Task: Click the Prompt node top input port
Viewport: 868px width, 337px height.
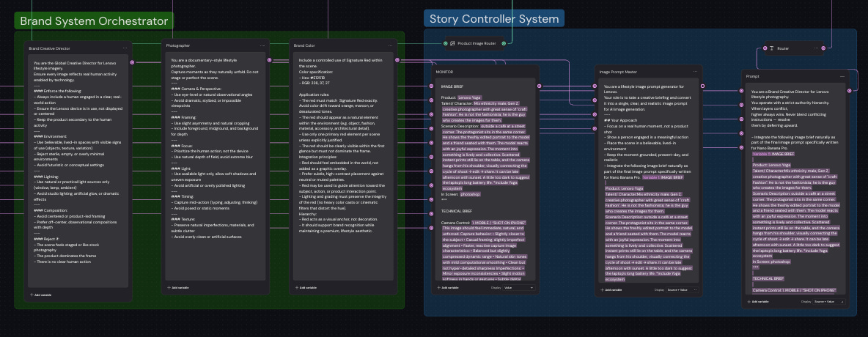Action: click(x=741, y=90)
